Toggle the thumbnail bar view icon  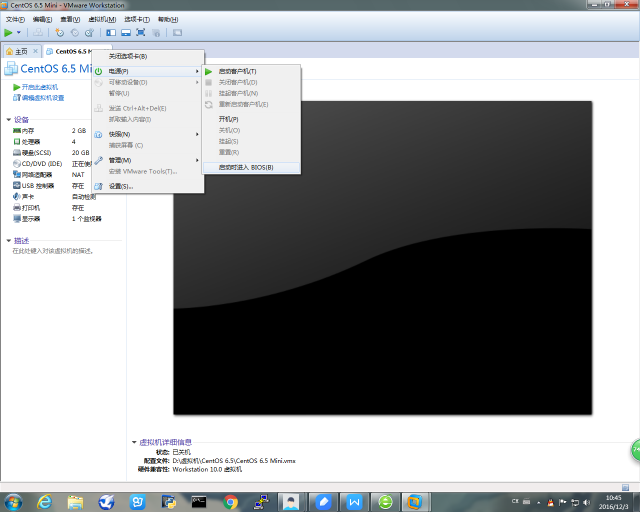pos(126,33)
